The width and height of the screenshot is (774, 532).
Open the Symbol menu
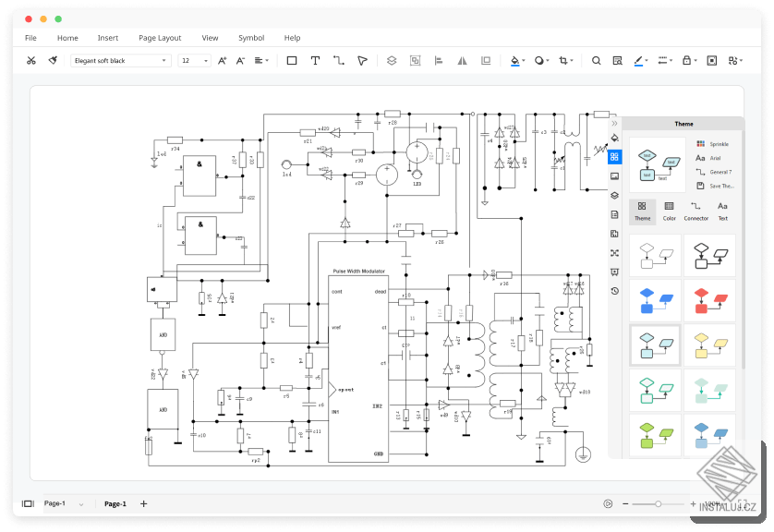coord(250,38)
